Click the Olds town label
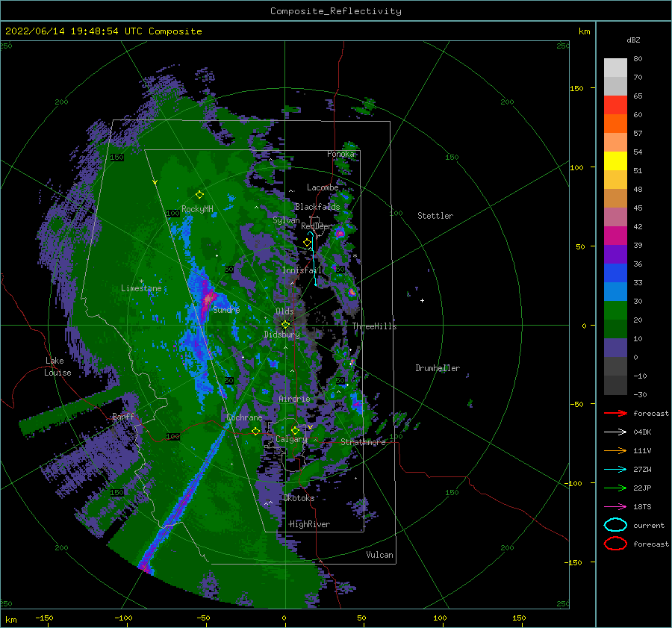The image size is (672, 628). (x=284, y=311)
